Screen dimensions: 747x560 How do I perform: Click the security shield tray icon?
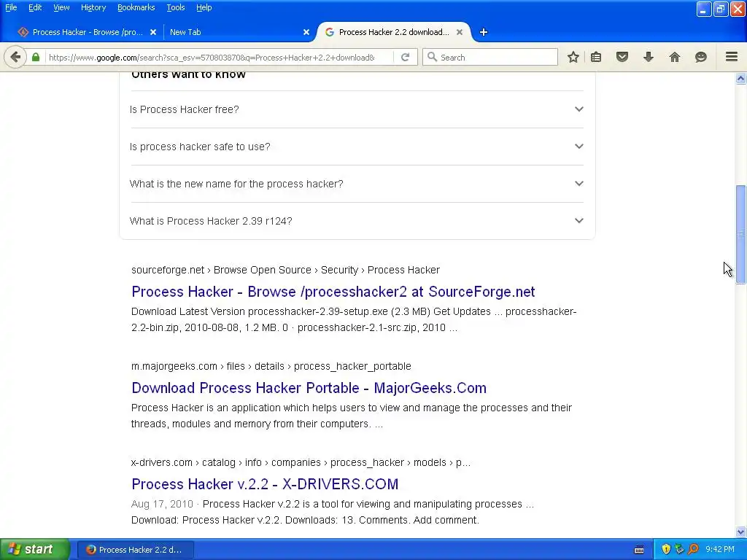(x=666, y=549)
